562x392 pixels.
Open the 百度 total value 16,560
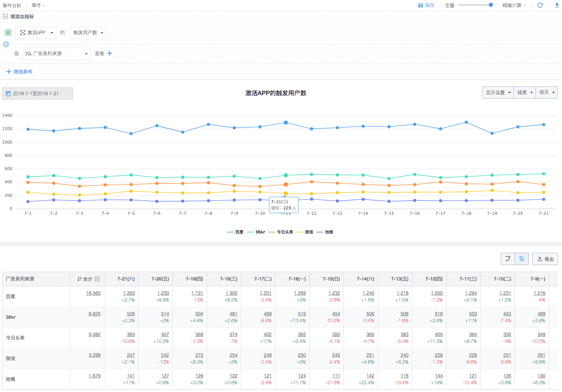coord(93,293)
